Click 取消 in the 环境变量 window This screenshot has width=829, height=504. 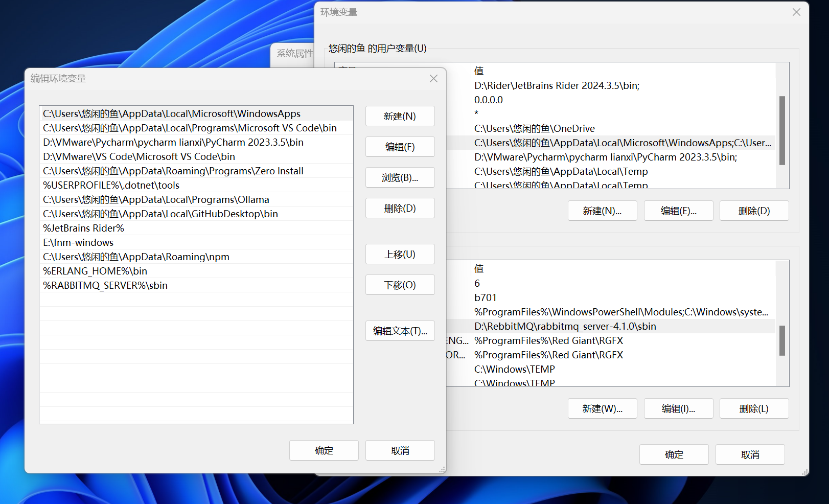750,454
